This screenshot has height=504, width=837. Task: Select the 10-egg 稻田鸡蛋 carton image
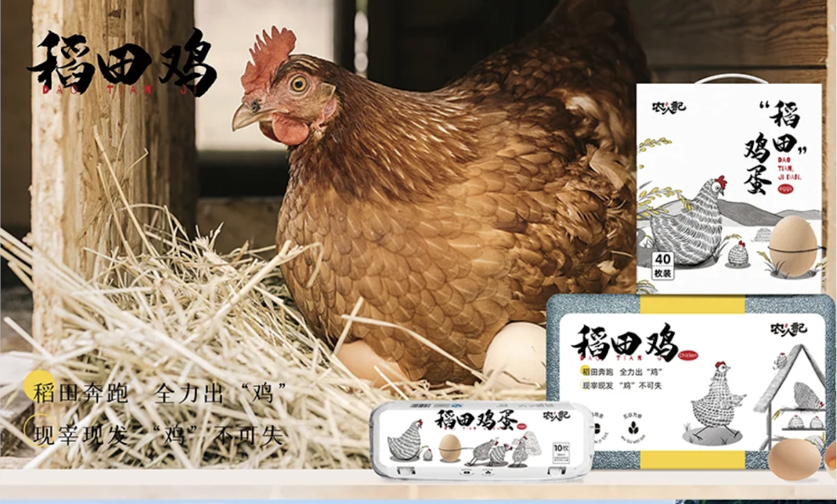click(x=482, y=440)
